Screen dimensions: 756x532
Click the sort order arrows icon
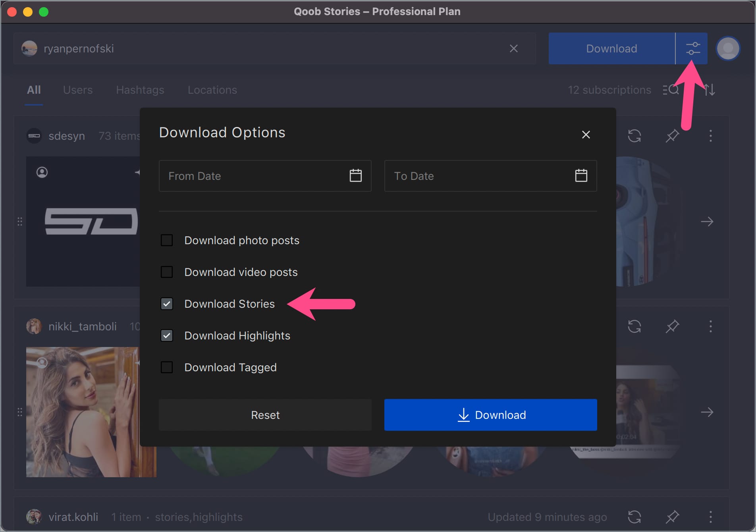[x=710, y=90]
